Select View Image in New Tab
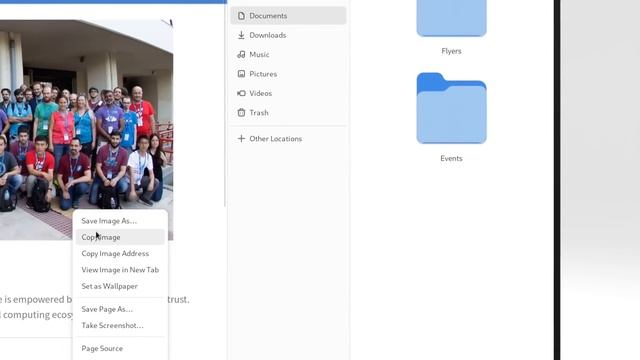This screenshot has width=640, height=360. click(120, 270)
